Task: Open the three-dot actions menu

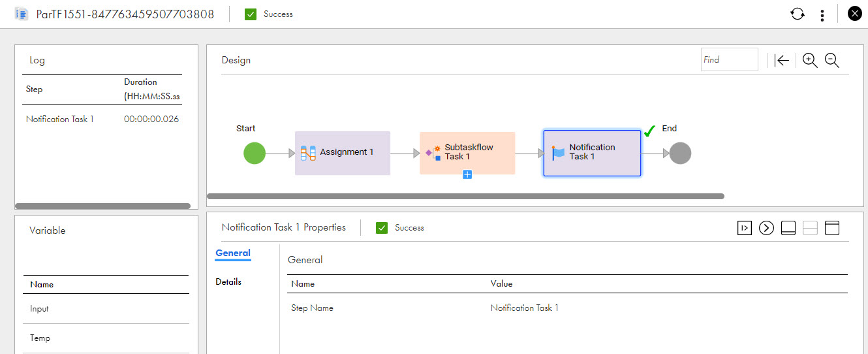Action: click(x=822, y=14)
